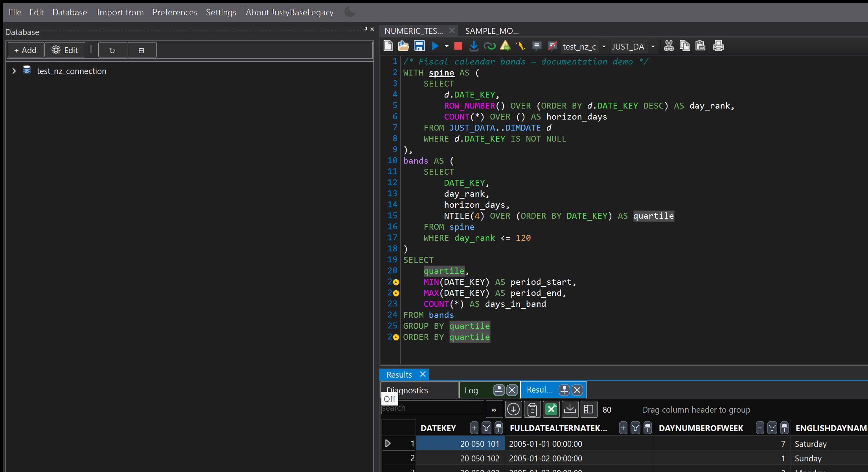
Task: Open the File menu
Action: (x=15, y=12)
